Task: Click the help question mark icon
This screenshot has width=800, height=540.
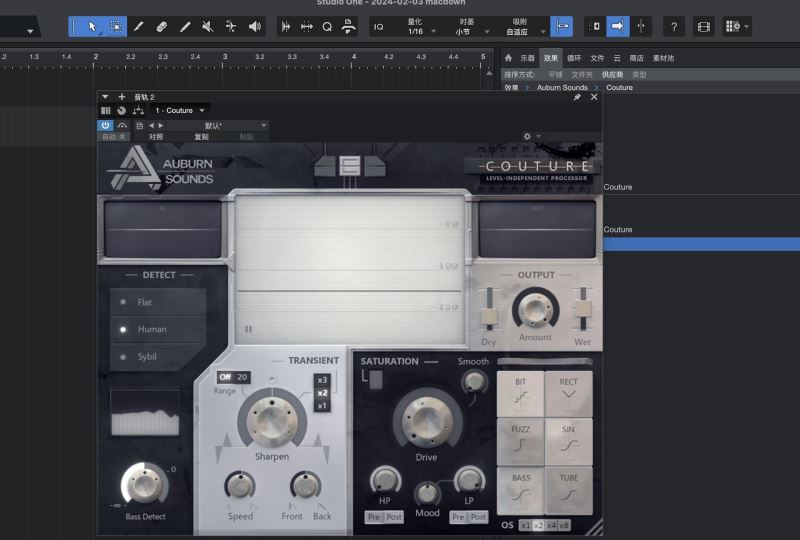Action: pyautogui.click(x=674, y=27)
